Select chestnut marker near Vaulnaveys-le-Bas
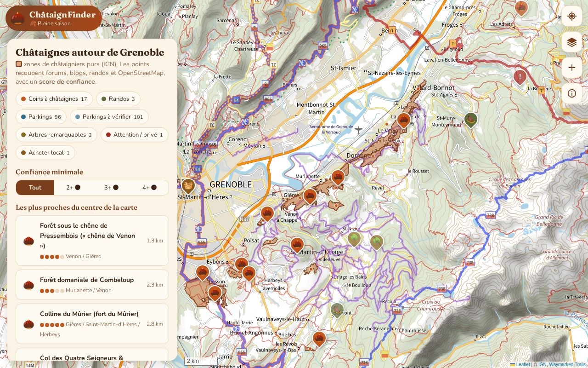Screen dimensions: 588x368 pos(319,339)
